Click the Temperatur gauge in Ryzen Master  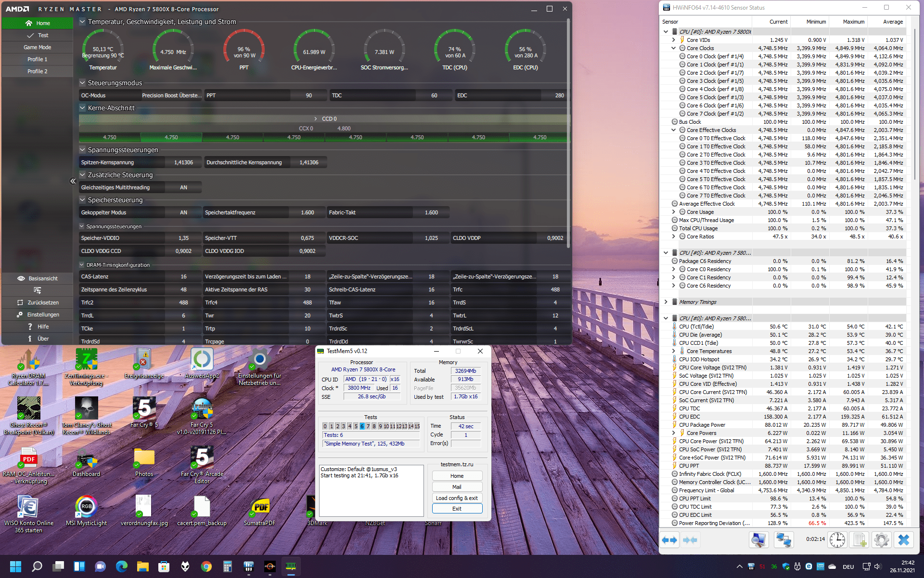click(x=103, y=50)
